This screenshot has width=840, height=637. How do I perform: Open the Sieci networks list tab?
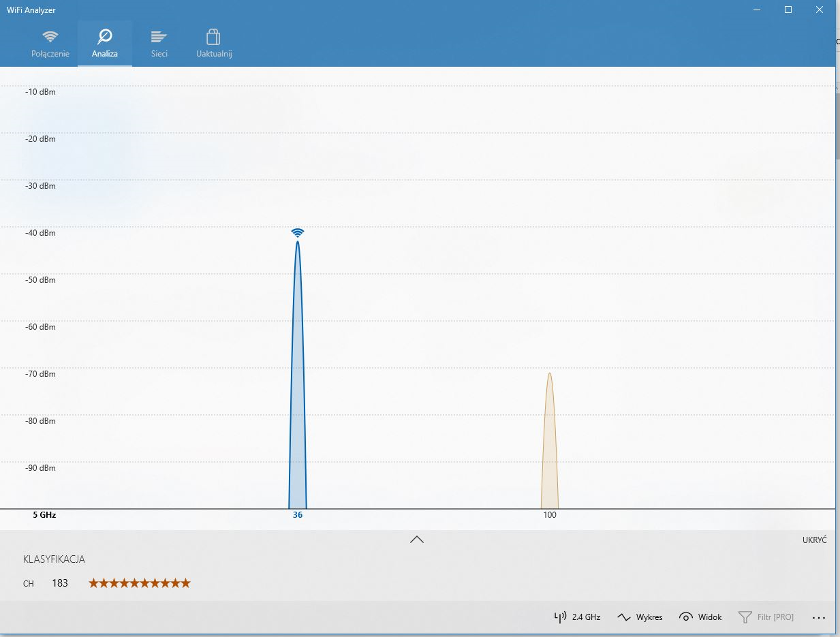[x=159, y=44]
